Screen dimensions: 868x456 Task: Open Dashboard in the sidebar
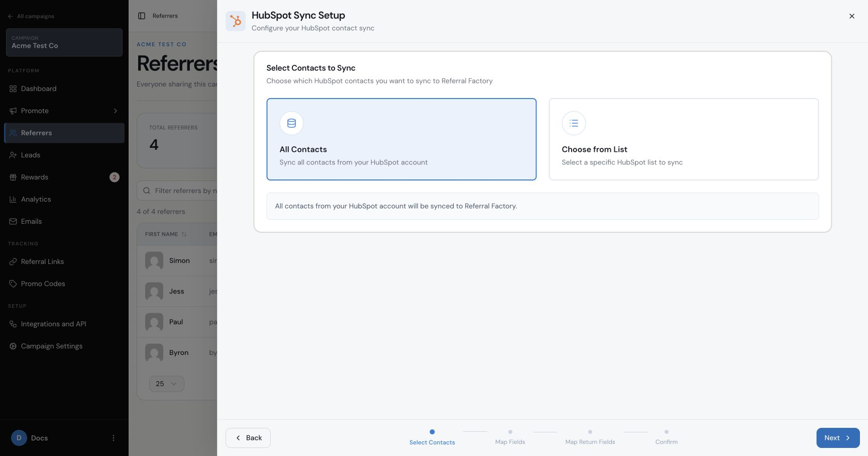pyautogui.click(x=64, y=88)
